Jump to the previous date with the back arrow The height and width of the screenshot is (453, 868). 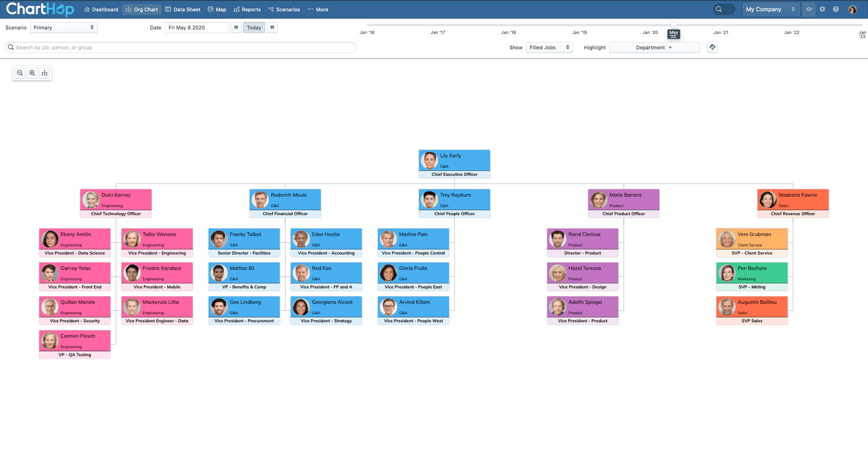[236, 27]
